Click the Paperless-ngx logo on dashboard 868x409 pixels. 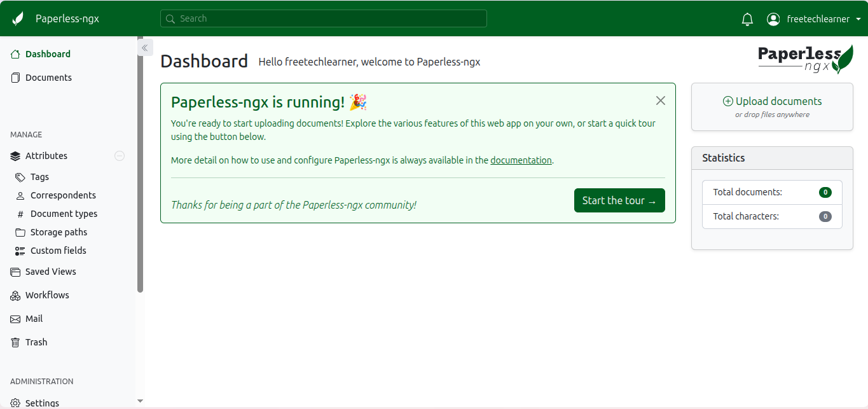click(x=806, y=59)
